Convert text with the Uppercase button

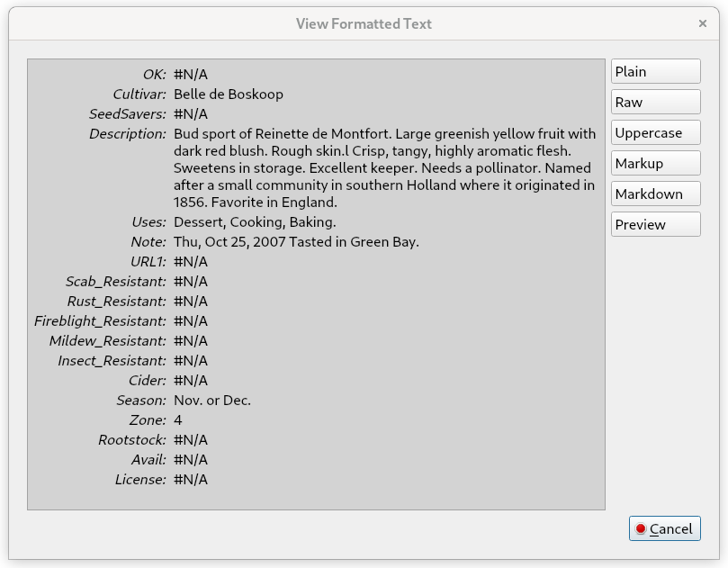655,133
